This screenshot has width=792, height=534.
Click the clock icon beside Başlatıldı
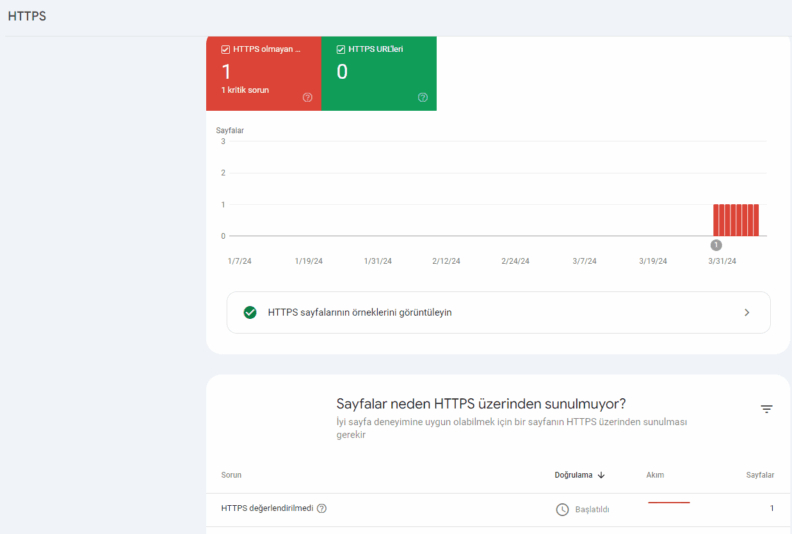point(562,509)
